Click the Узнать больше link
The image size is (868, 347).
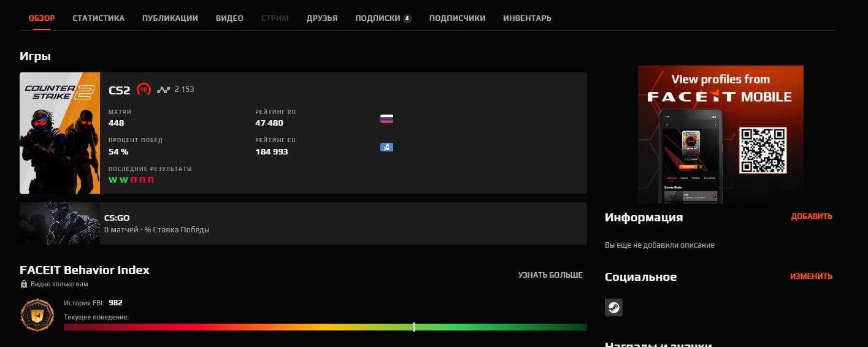(550, 275)
